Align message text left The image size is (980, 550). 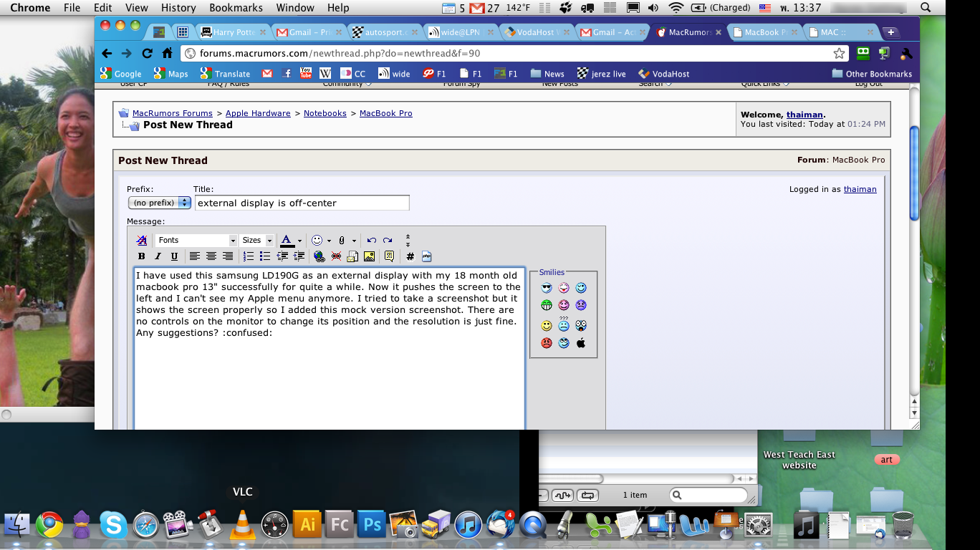195,256
